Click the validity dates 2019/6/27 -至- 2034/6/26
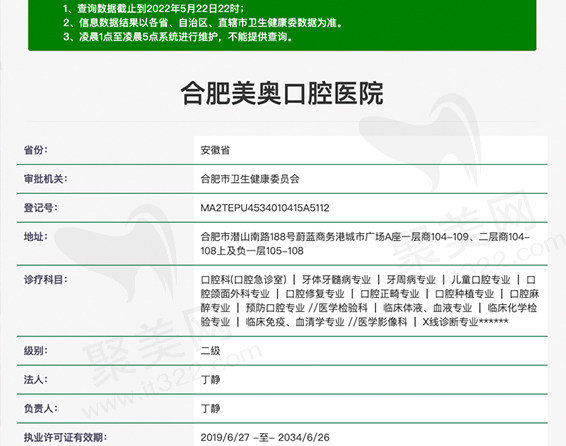Image resolution: width=566 pixels, height=446 pixels. (265, 437)
